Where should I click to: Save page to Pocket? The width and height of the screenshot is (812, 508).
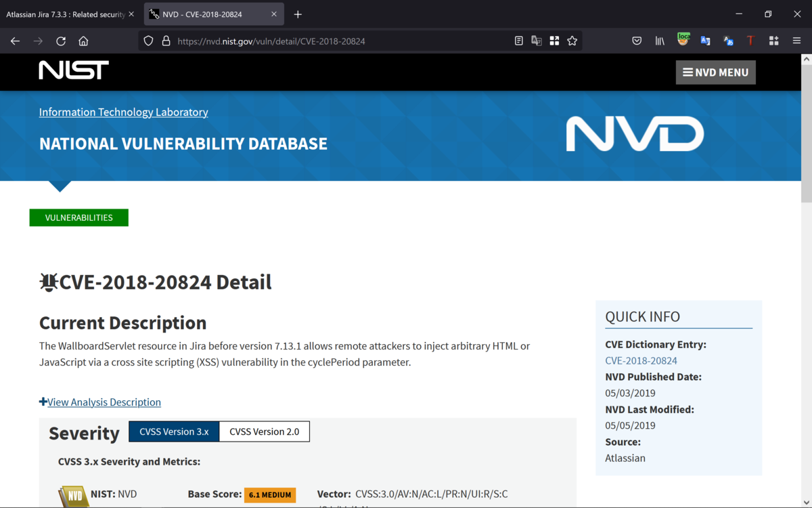point(637,41)
